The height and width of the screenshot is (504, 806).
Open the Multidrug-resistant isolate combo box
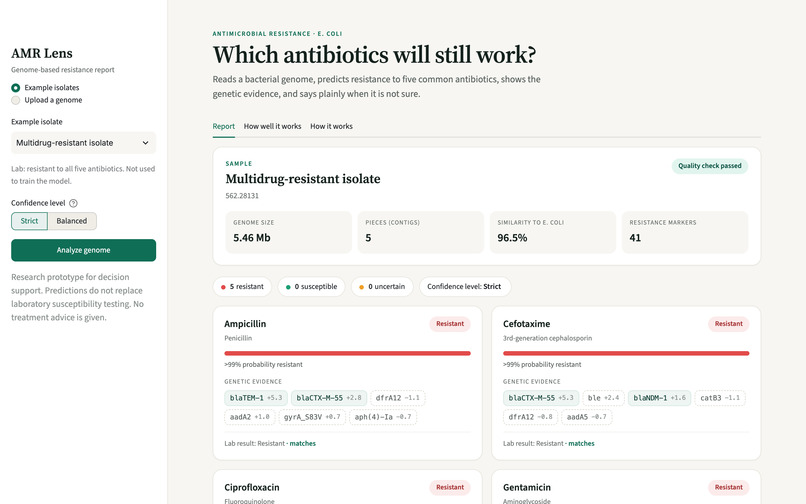83,143
